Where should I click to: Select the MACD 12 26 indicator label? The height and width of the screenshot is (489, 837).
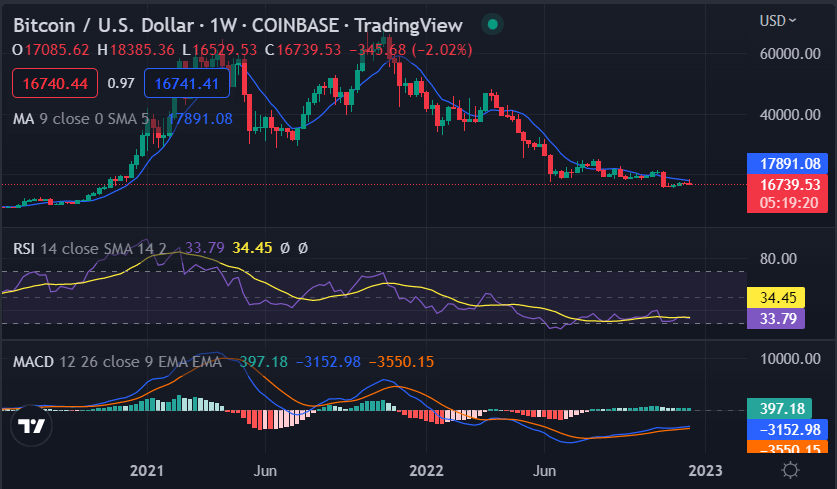click(117, 361)
